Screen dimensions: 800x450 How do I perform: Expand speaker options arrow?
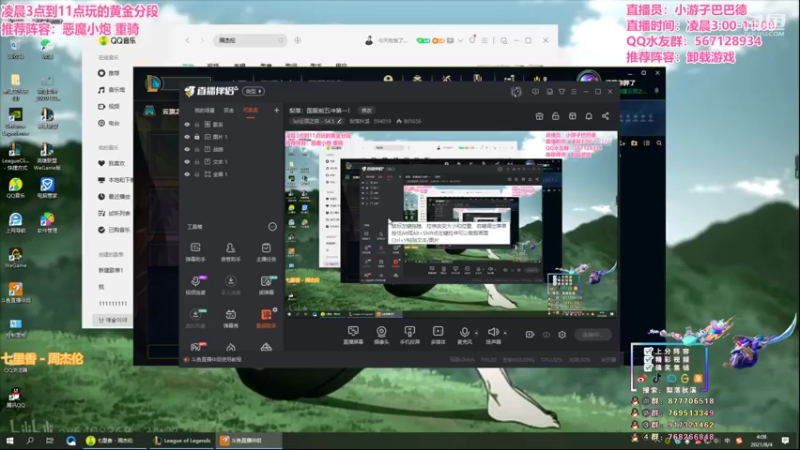(505, 333)
